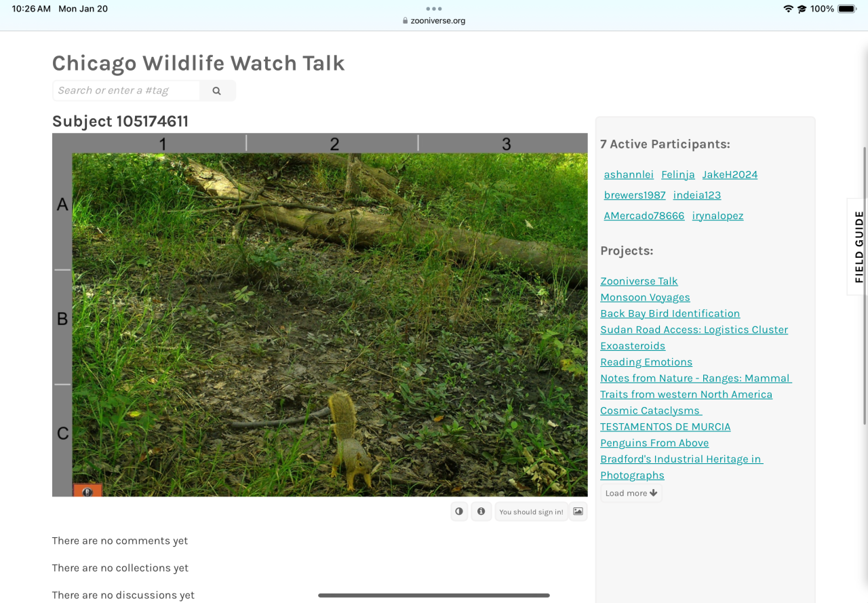Click the '7 Active Participants:' heading
The height and width of the screenshot is (603, 868).
point(665,144)
